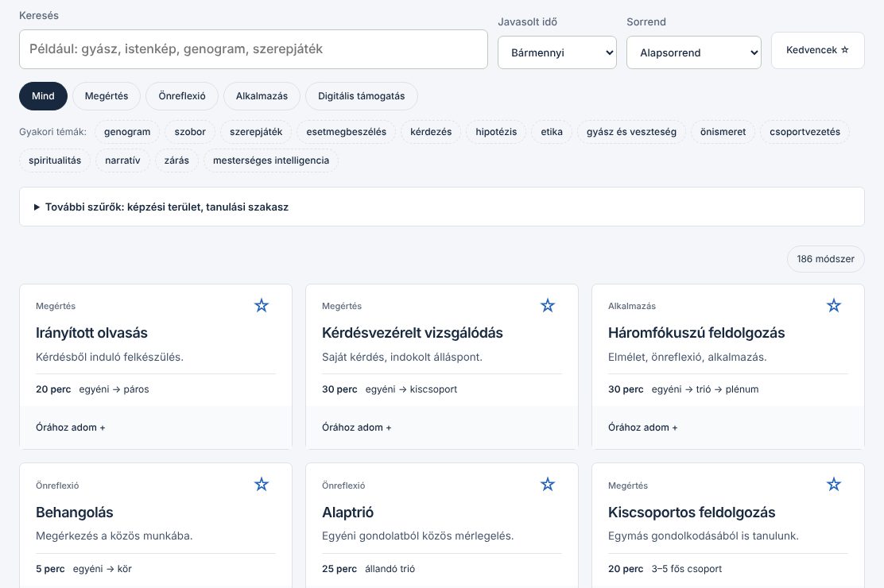The image size is (884, 588).
Task: Select the Mind category tab
Action: point(43,96)
